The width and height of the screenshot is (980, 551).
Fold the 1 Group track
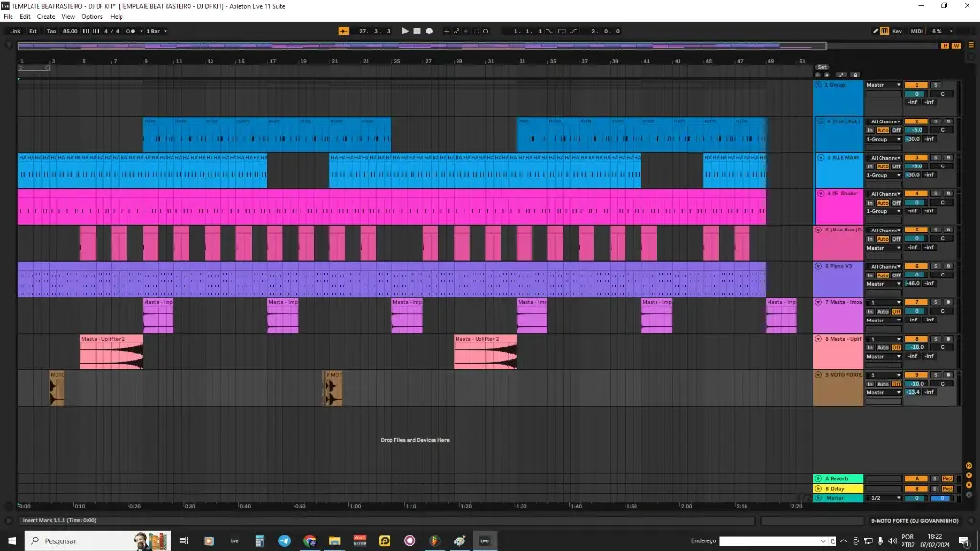pos(819,85)
